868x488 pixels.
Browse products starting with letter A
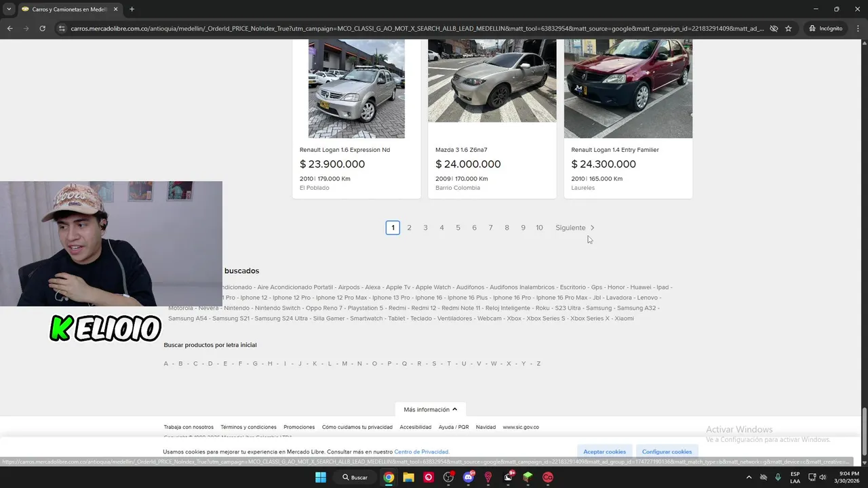[x=165, y=364]
